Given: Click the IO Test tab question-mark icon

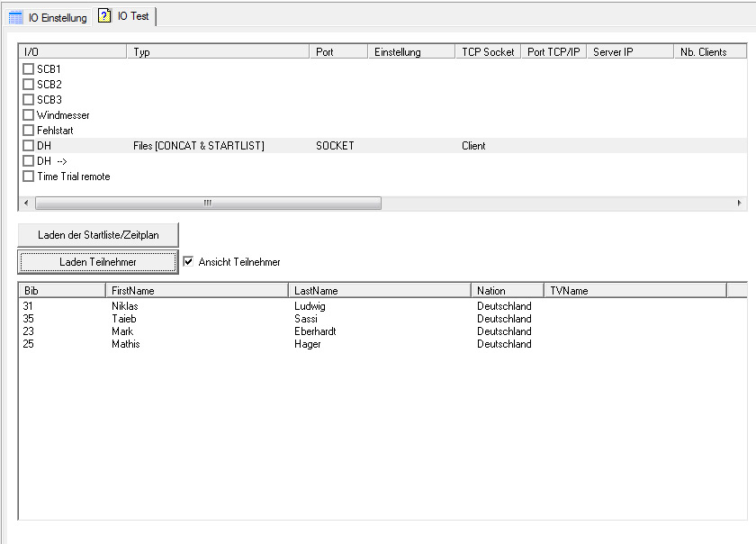Looking at the screenshot, I should (x=104, y=16).
